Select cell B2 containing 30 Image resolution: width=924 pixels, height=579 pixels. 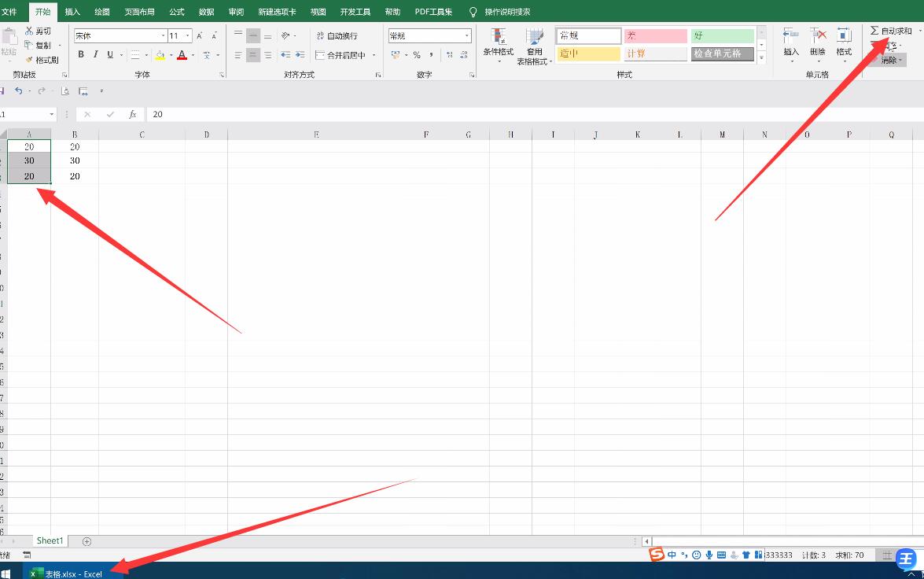(75, 161)
